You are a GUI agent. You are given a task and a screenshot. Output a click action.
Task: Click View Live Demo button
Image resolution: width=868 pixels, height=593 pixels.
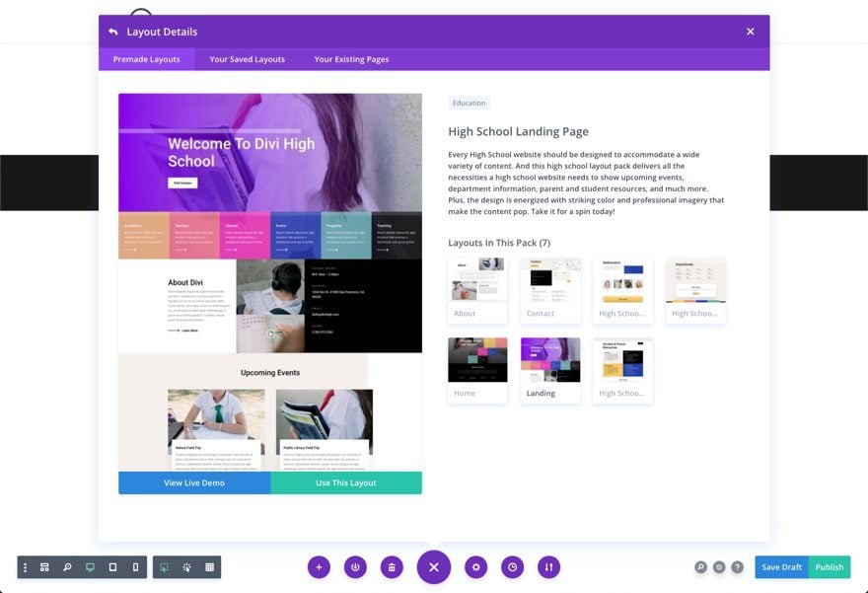pos(194,482)
